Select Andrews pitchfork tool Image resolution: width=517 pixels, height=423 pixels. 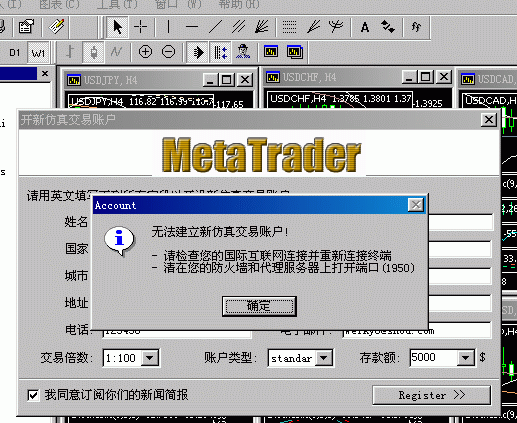click(336, 27)
